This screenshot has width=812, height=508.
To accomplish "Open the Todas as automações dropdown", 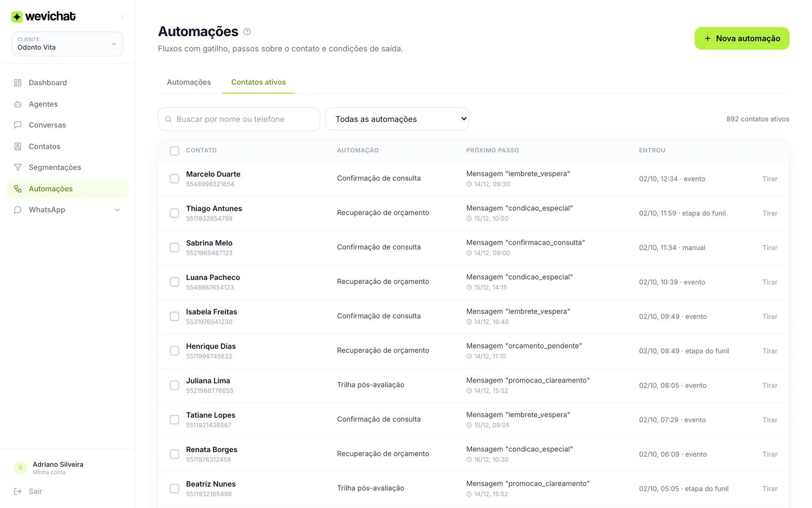I will 397,119.
